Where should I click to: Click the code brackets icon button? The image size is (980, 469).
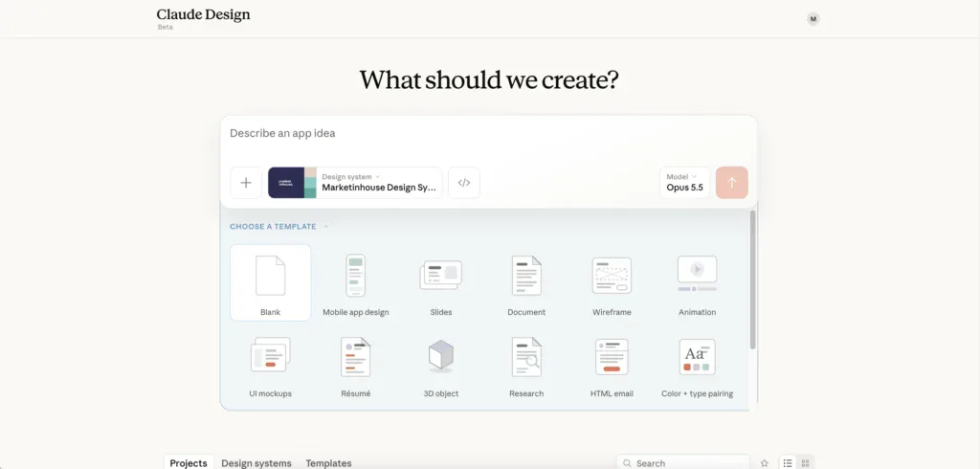click(464, 183)
